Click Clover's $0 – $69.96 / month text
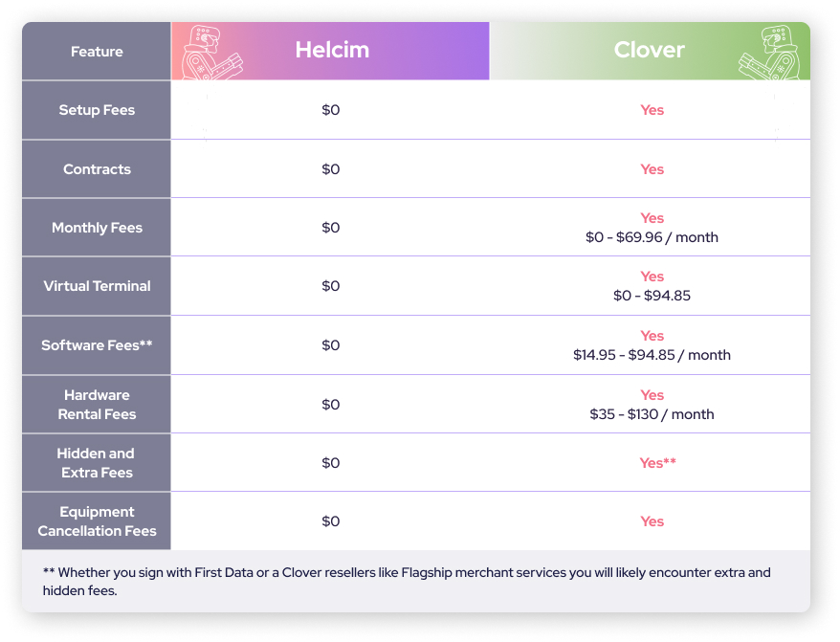840x642 pixels. (652, 237)
